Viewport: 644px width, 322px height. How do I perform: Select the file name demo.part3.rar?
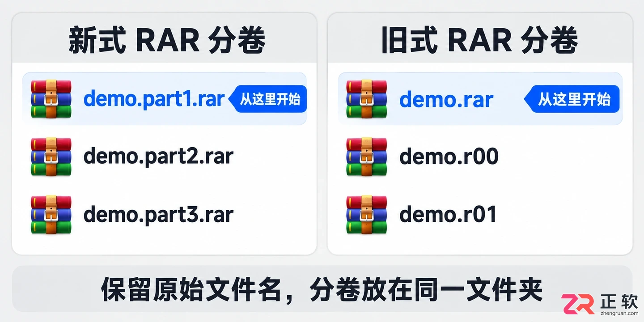pyautogui.click(x=158, y=215)
